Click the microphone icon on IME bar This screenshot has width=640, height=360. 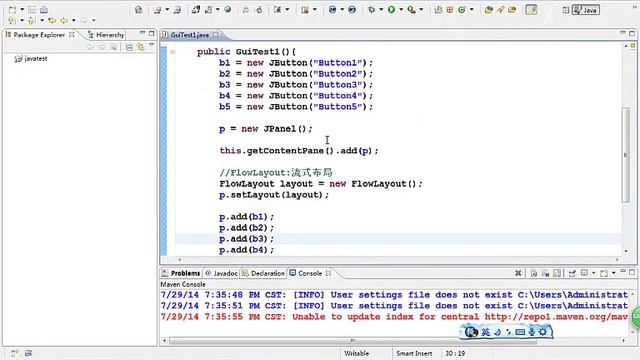[x=531, y=332]
